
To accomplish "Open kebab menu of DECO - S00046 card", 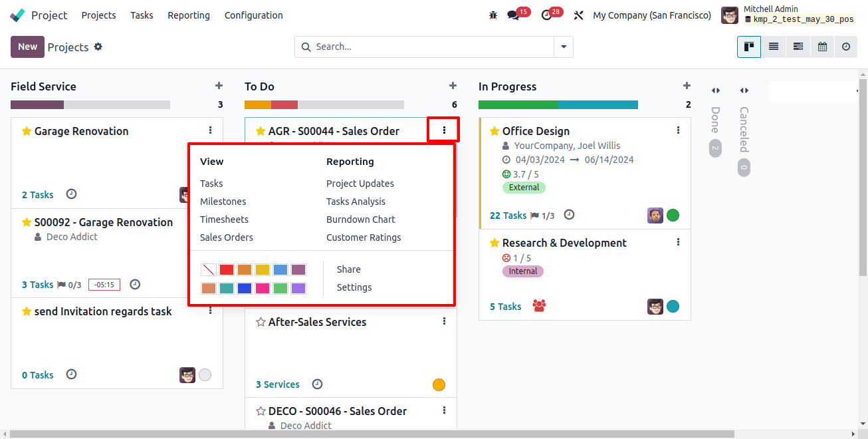I will [x=444, y=410].
